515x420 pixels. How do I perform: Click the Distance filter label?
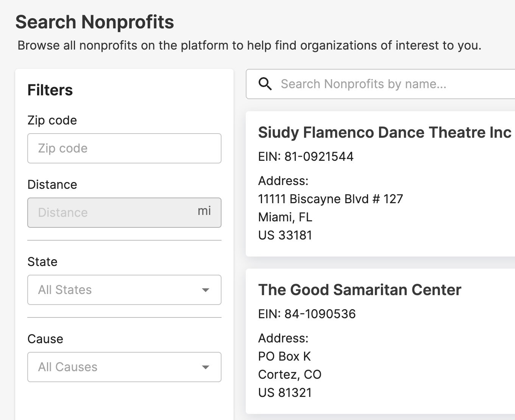(x=52, y=185)
